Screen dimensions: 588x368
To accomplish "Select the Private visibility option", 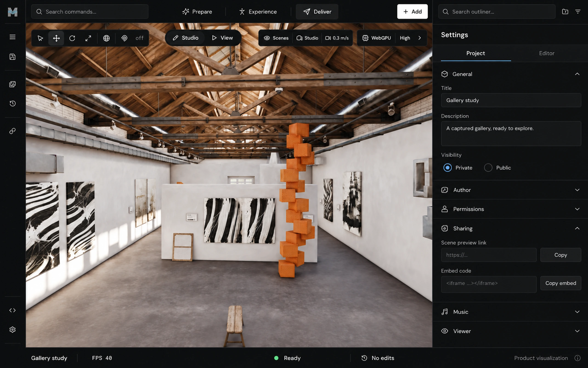I will [x=458, y=168].
